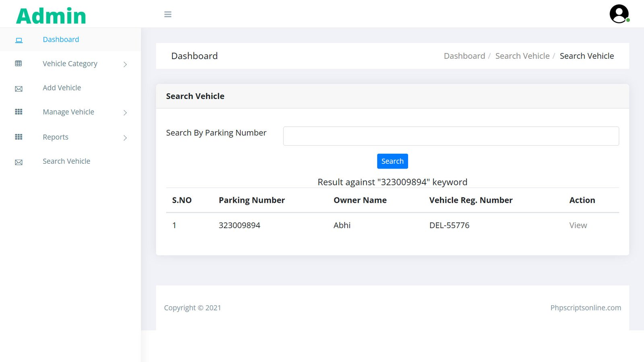Click the Dashboard breadcrumb link
This screenshot has width=644, height=362.
pyautogui.click(x=464, y=56)
